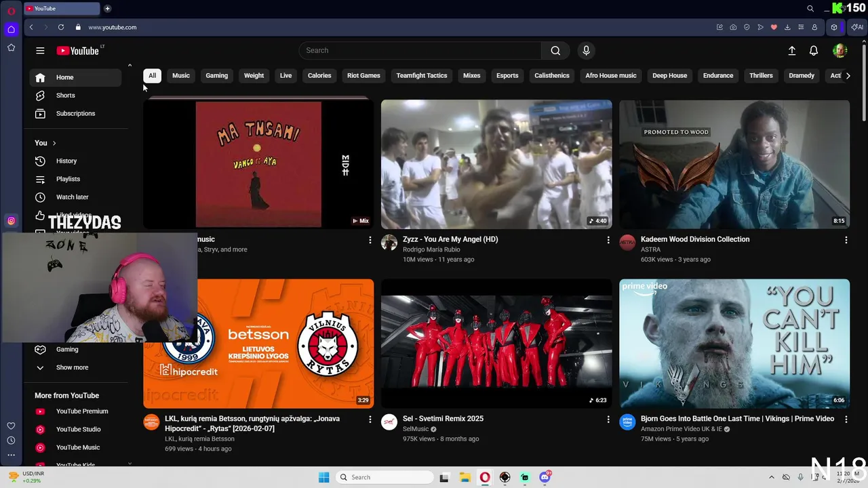Open Discord from taskbar
This screenshot has height=488, width=868.
click(545, 477)
